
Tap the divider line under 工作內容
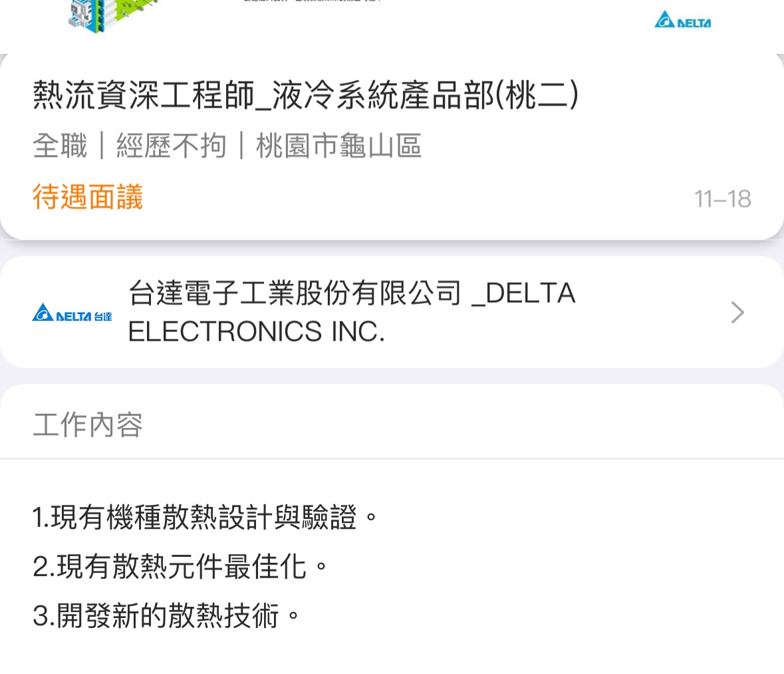coord(392,458)
